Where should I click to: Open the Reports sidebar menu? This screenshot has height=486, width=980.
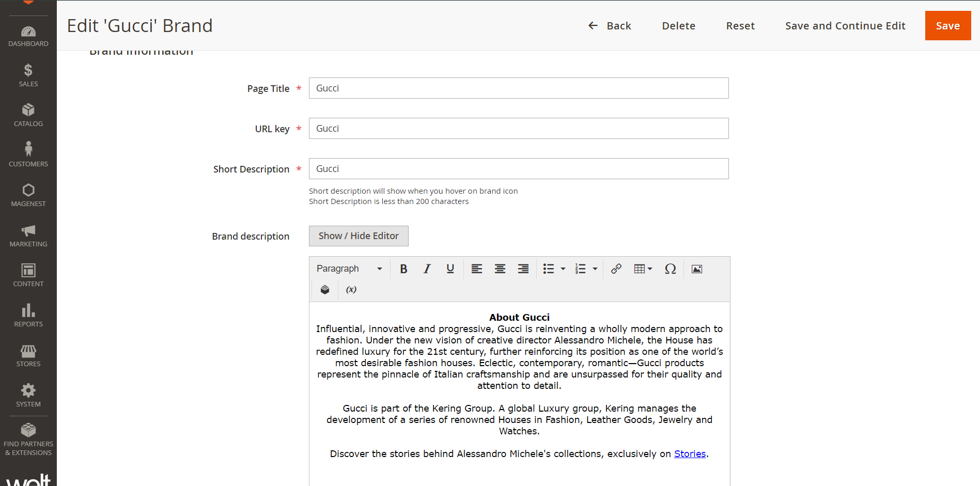tap(28, 316)
